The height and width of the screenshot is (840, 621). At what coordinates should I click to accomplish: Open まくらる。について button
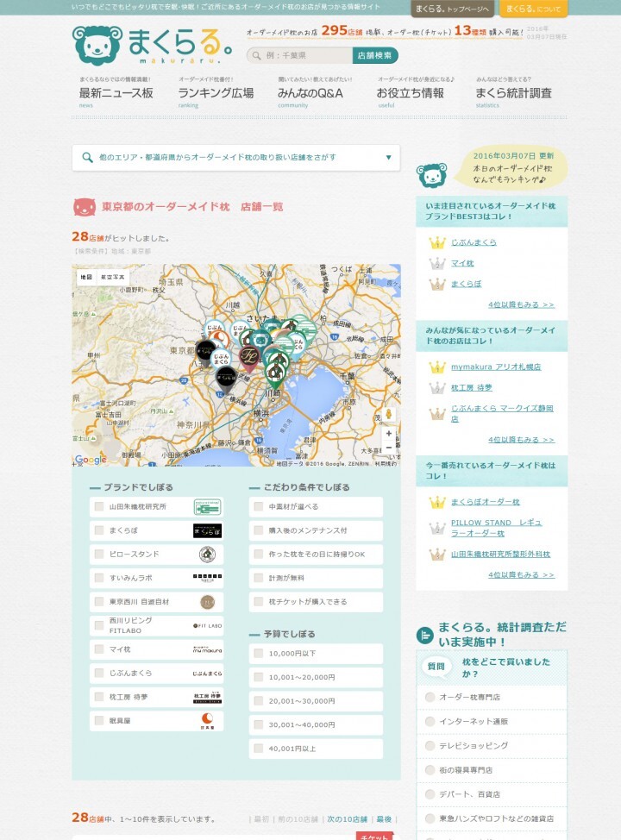pos(534,9)
